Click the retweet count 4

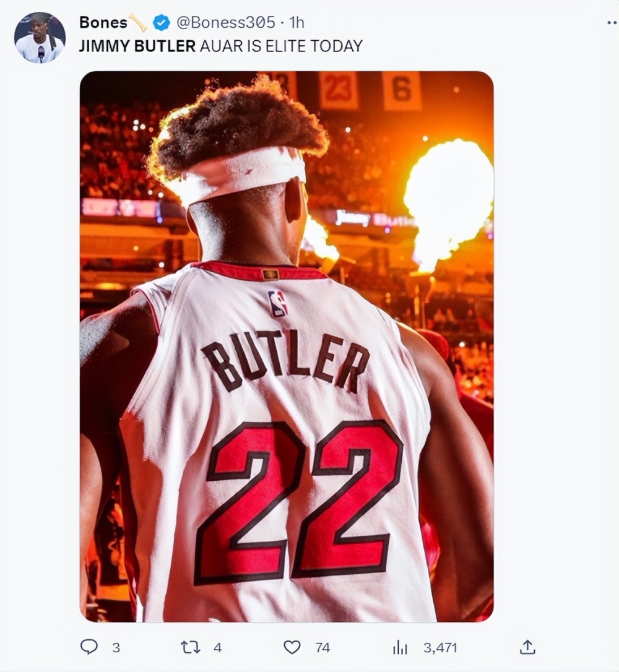pos(218,648)
